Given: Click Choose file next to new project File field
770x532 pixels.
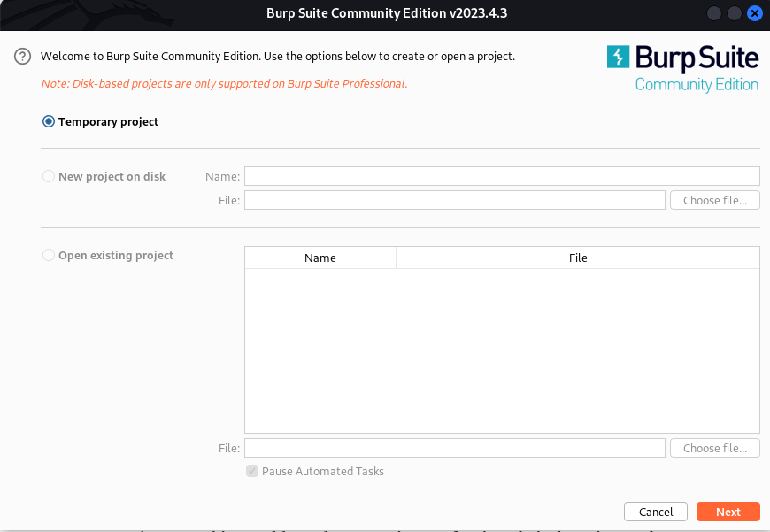Looking at the screenshot, I should click(714, 199).
